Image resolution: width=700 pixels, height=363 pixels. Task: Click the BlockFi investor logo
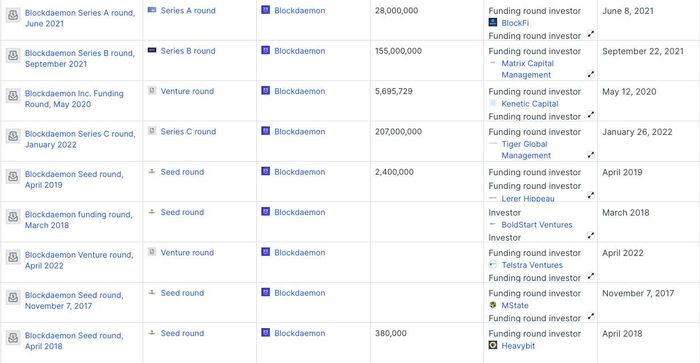coord(493,22)
